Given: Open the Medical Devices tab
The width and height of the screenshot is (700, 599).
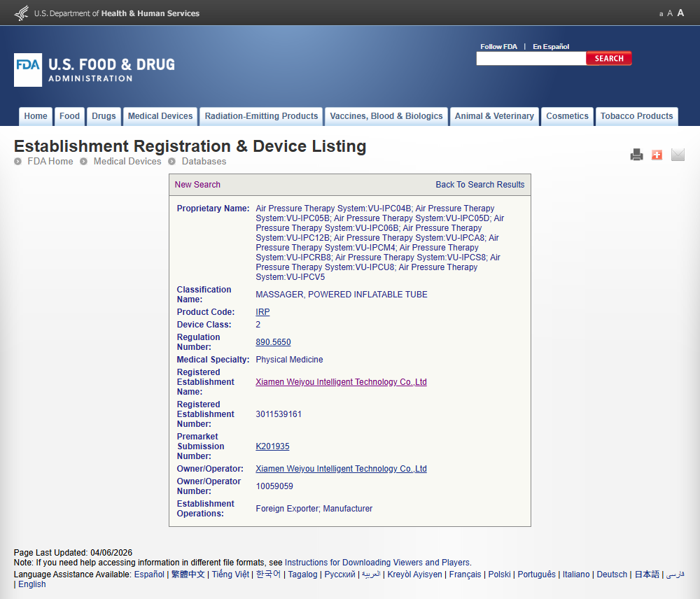Looking at the screenshot, I should pyautogui.click(x=160, y=116).
